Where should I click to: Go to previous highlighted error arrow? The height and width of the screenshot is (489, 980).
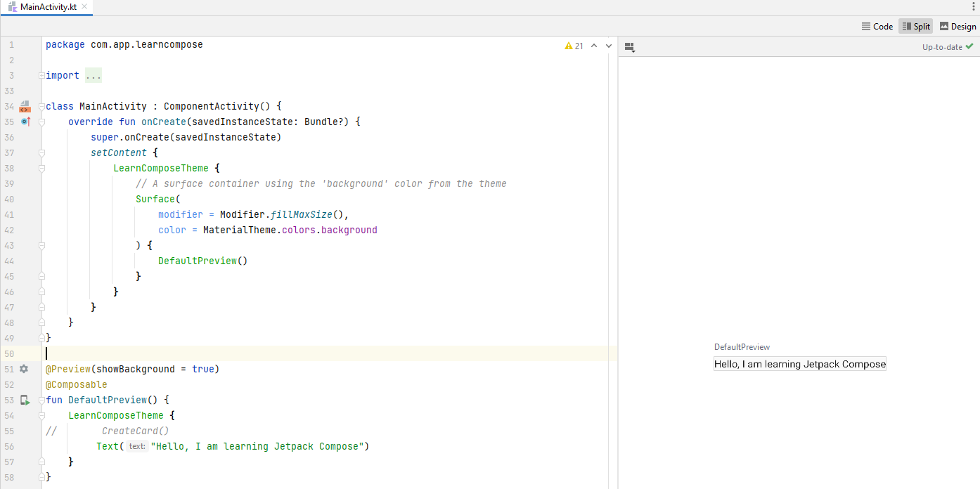[594, 46]
